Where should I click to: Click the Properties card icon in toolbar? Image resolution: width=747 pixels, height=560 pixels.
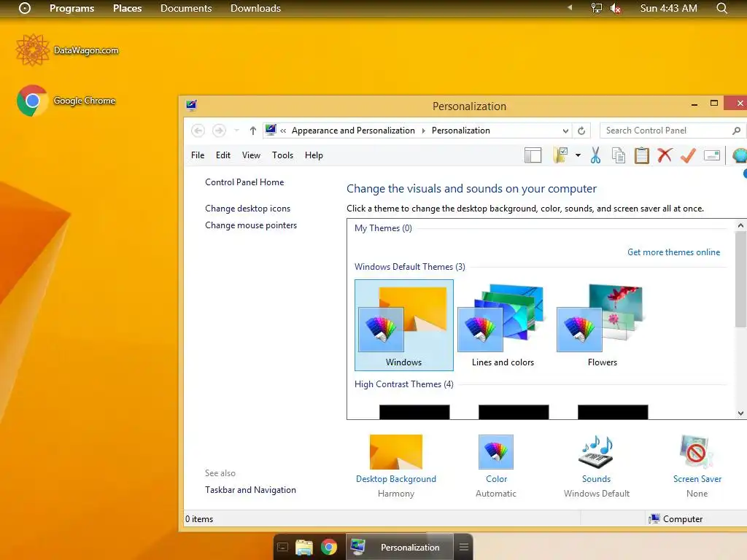pyautogui.click(x=712, y=155)
